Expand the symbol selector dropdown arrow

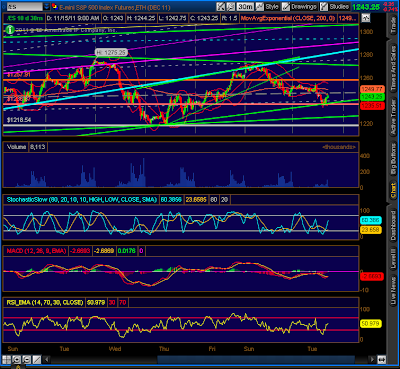point(46,6)
